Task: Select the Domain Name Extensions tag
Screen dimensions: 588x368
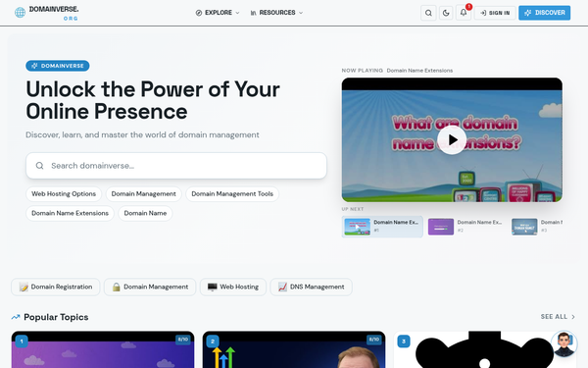Action: click(70, 213)
